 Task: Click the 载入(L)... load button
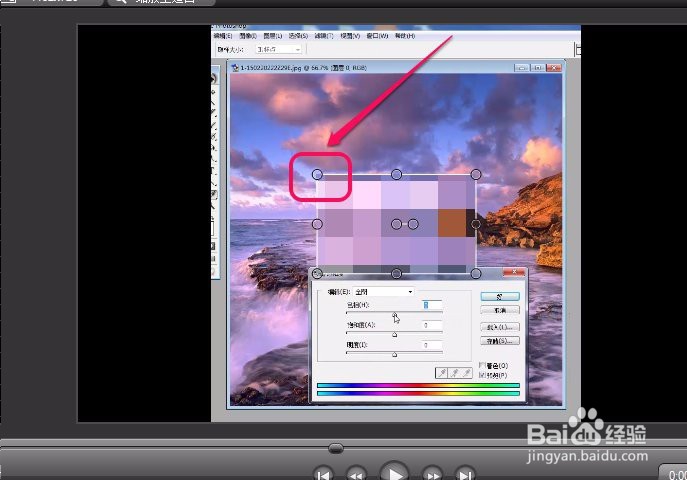pyautogui.click(x=500, y=327)
